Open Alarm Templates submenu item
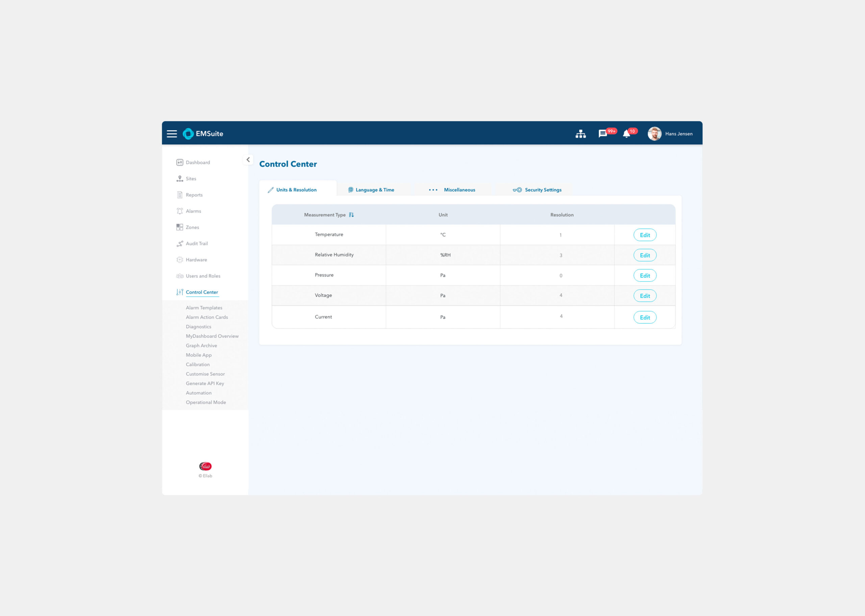865x616 pixels. coord(204,307)
